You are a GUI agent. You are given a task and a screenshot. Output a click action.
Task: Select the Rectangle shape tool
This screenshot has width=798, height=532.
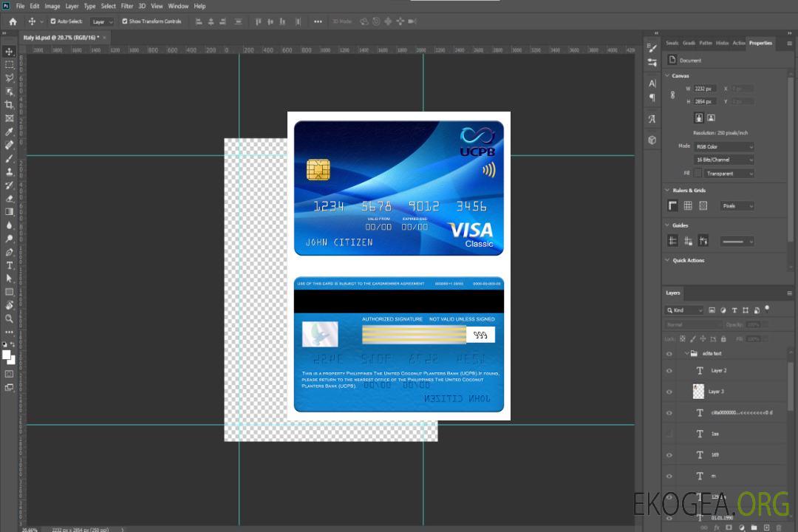[9, 292]
